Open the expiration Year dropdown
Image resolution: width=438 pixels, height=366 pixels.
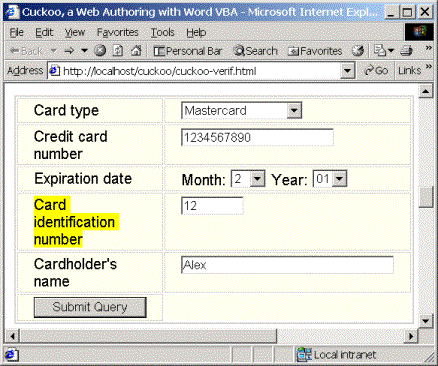[x=330, y=179]
